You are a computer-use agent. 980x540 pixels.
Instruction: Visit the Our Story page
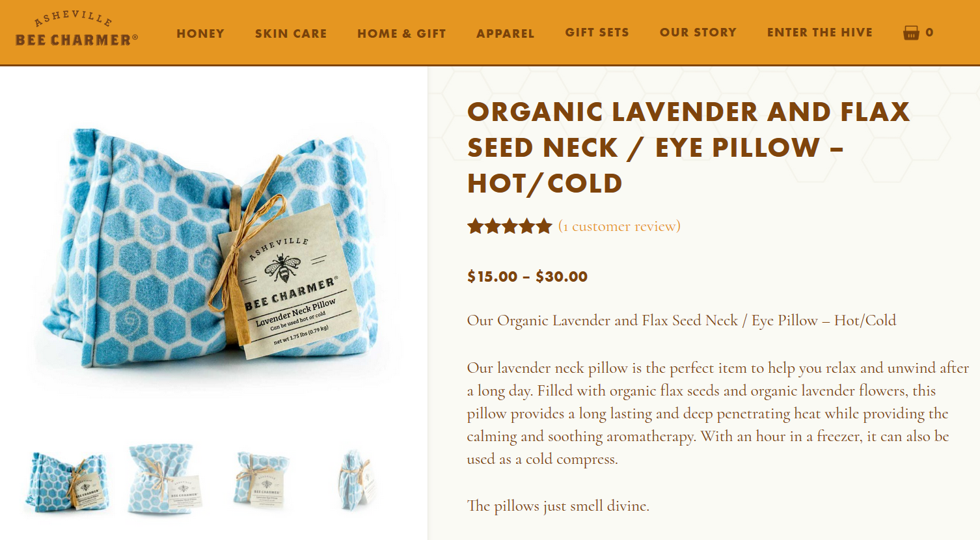[x=698, y=33]
